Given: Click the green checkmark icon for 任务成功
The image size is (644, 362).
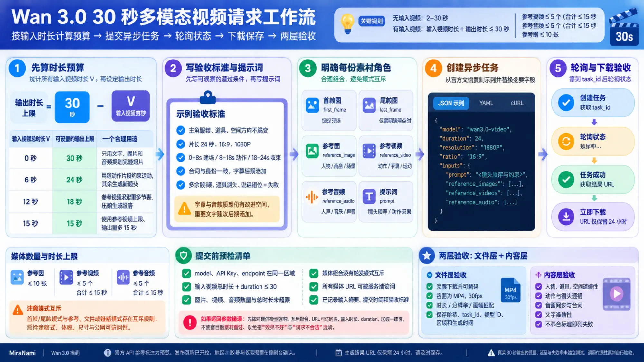Looking at the screenshot, I should coord(566,179).
